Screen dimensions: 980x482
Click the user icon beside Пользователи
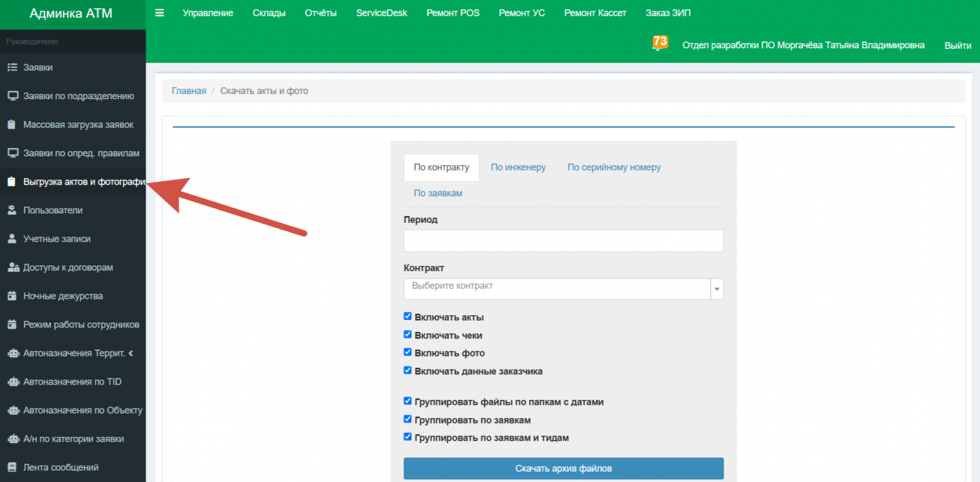tap(12, 210)
